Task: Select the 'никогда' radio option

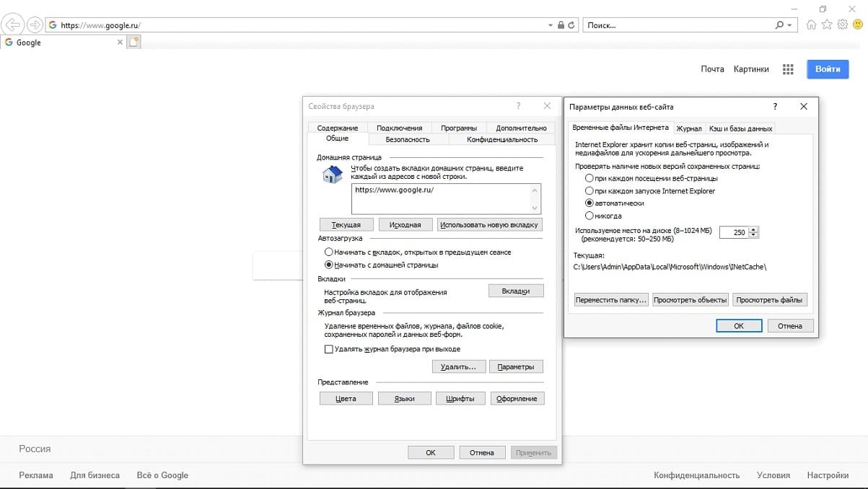Action: click(589, 216)
